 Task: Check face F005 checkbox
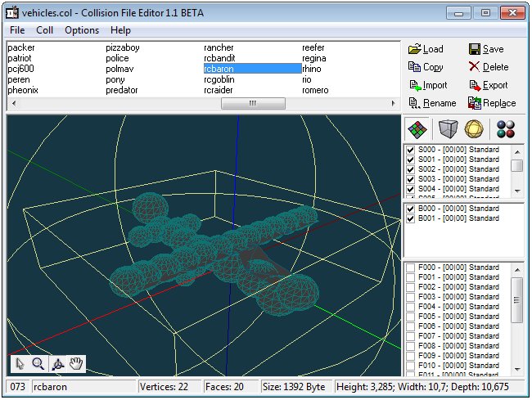tap(411, 317)
